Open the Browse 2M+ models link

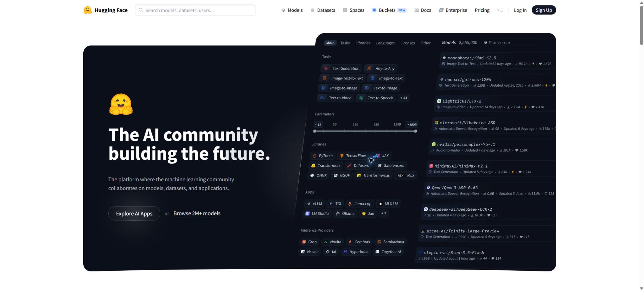[x=197, y=214]
